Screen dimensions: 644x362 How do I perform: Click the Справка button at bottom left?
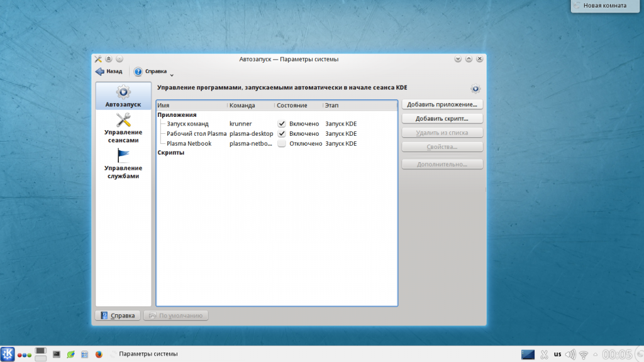point(118,315)
